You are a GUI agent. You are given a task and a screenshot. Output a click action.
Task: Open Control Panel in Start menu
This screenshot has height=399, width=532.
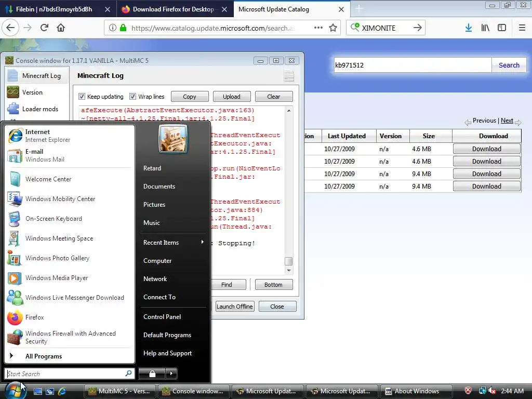[x=162, y=317]
